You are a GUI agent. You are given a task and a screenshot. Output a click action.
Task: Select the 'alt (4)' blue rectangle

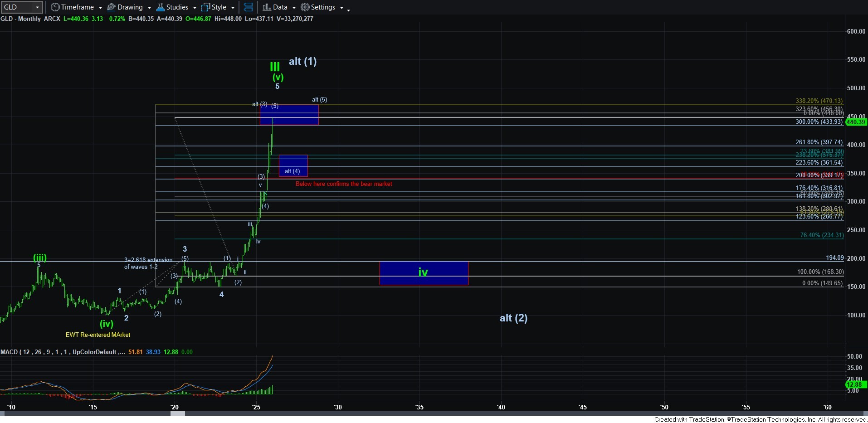click(293, 165)
